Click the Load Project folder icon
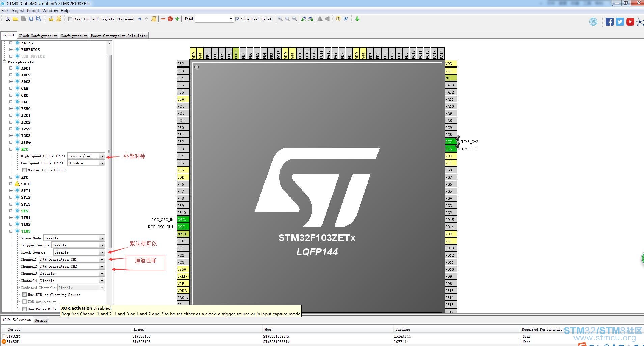 [16, 19]
